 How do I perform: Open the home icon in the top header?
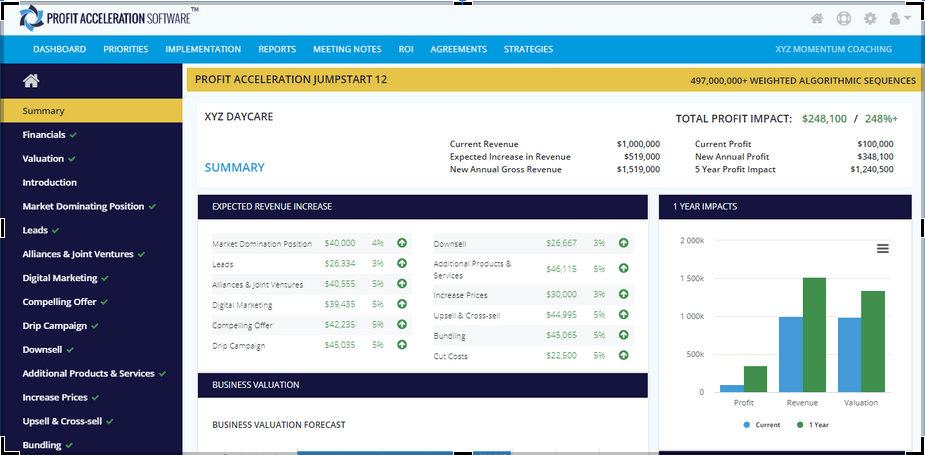coord(817,19)
